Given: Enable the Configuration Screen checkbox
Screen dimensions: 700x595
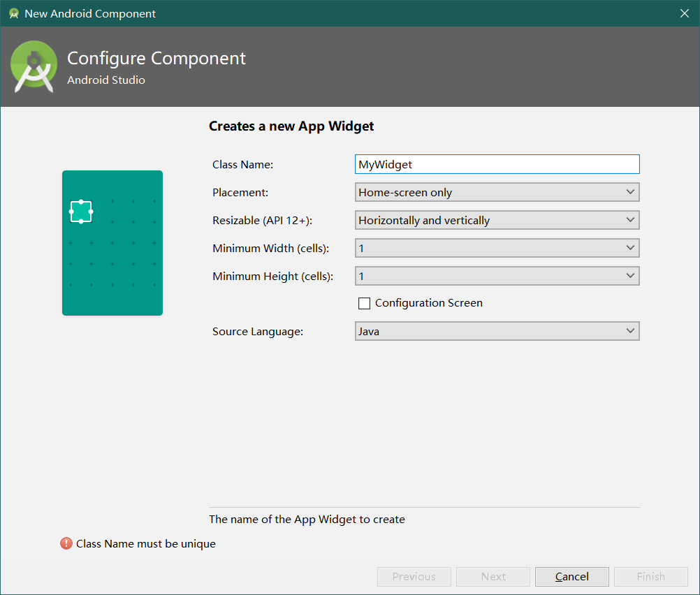Looking at the screenshot, I should [364, 304].
